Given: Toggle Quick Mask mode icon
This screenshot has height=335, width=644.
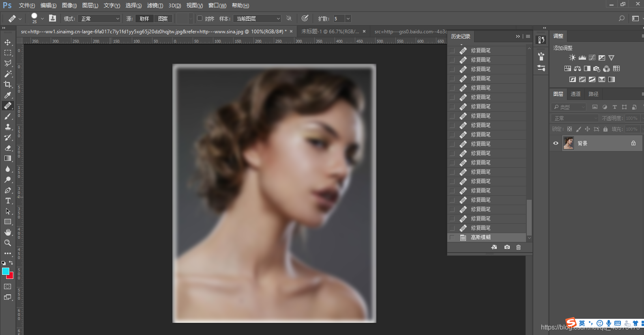Looking at the screenshot, I should (8, 286).
